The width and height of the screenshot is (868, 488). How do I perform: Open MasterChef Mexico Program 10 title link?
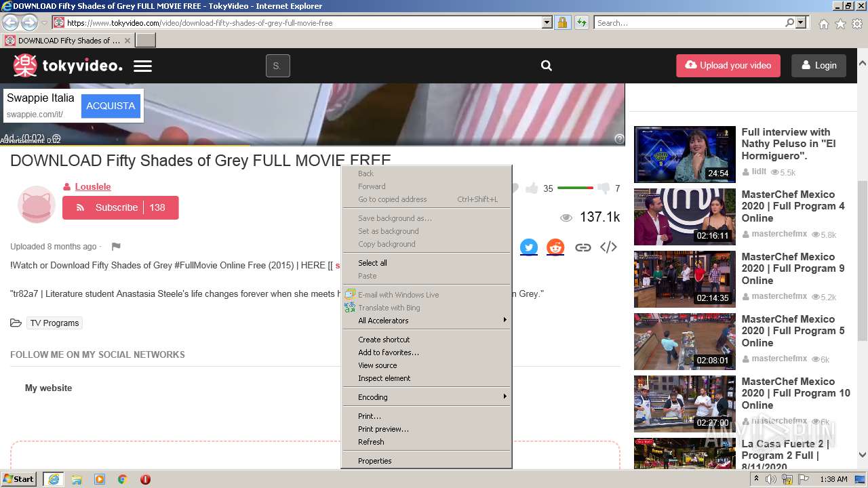[x=795, y=393]
